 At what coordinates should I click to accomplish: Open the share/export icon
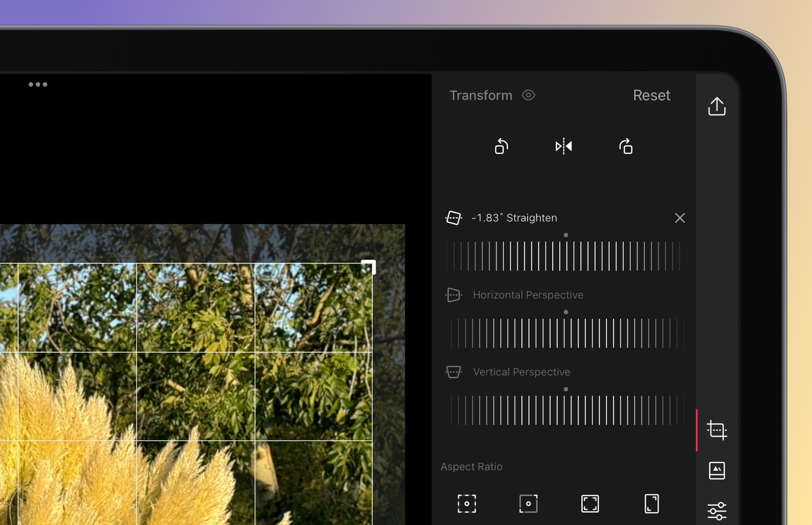click(717, 106)
